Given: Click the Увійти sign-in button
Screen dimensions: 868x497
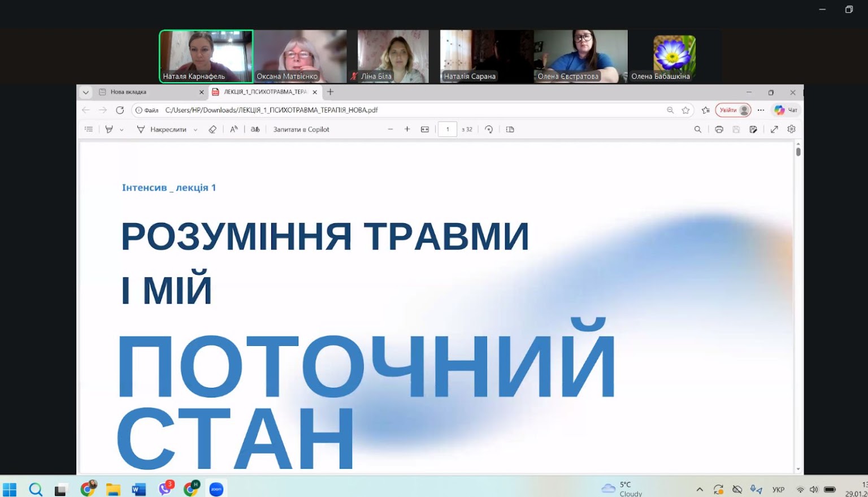Looking at the screenshot, I should 733,110.
